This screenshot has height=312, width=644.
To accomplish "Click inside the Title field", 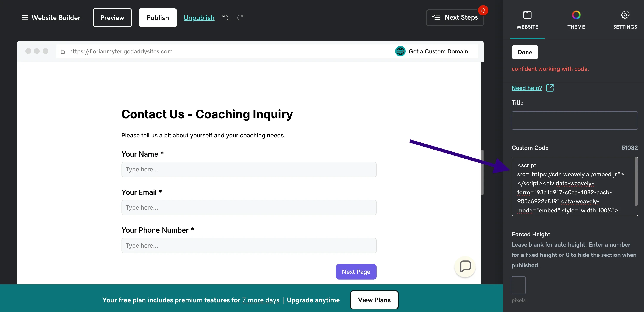I will [x=574, y=120].
